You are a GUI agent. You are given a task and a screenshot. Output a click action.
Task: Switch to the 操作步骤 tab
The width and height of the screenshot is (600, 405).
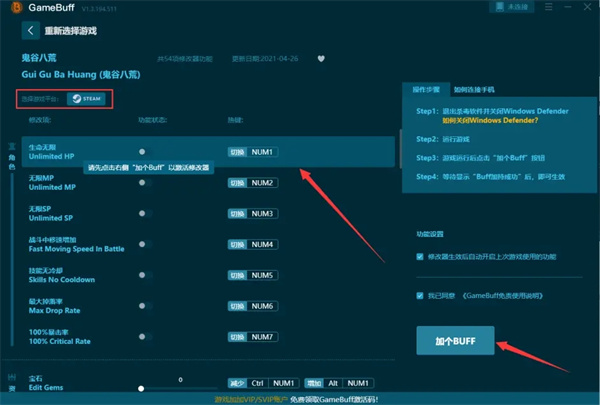[x=424, y=88]
